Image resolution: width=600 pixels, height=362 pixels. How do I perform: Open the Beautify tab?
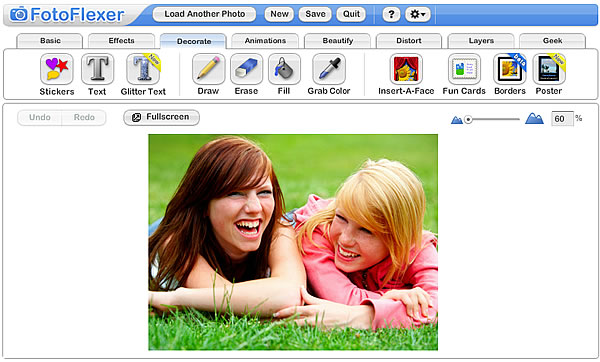point(337,41)
